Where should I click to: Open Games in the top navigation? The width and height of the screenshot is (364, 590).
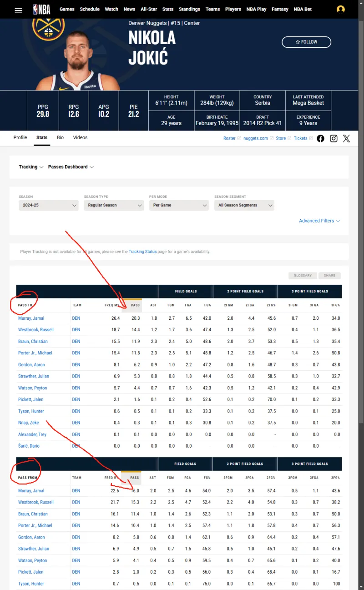pyautogui.click(x=67, y=9)
